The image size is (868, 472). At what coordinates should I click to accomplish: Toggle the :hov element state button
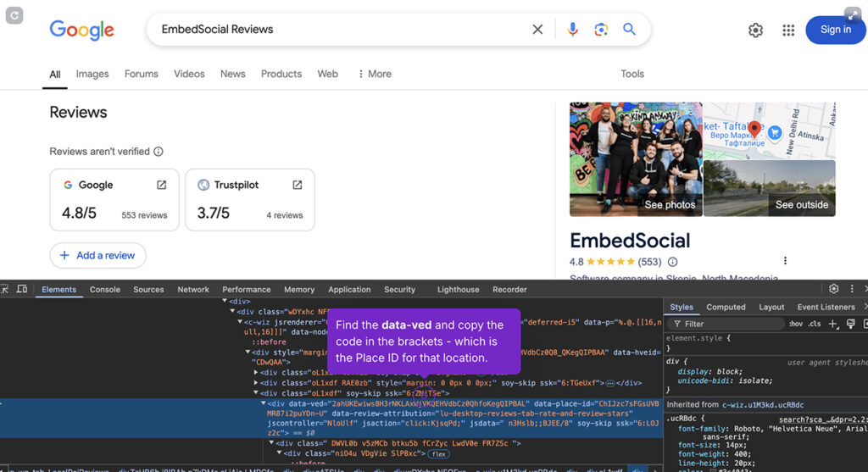tap(795, 324)
